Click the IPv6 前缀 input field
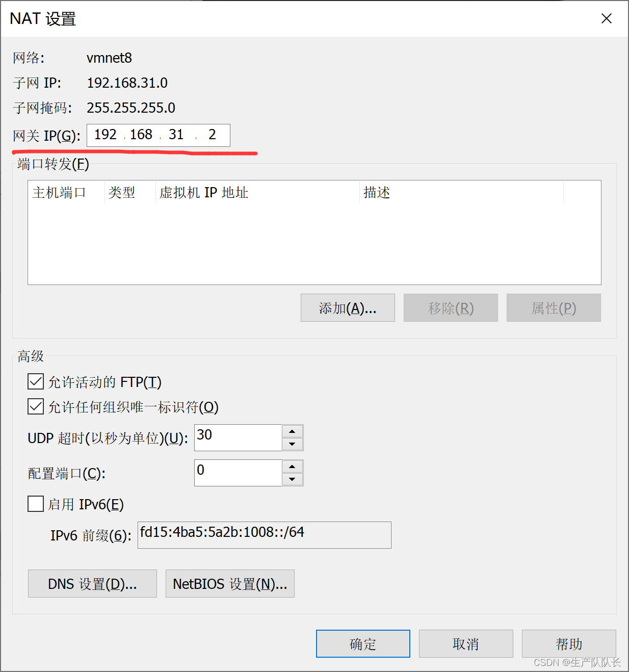Image resolution: width=629 pixels, height=672 pixels. coord(265,535)
